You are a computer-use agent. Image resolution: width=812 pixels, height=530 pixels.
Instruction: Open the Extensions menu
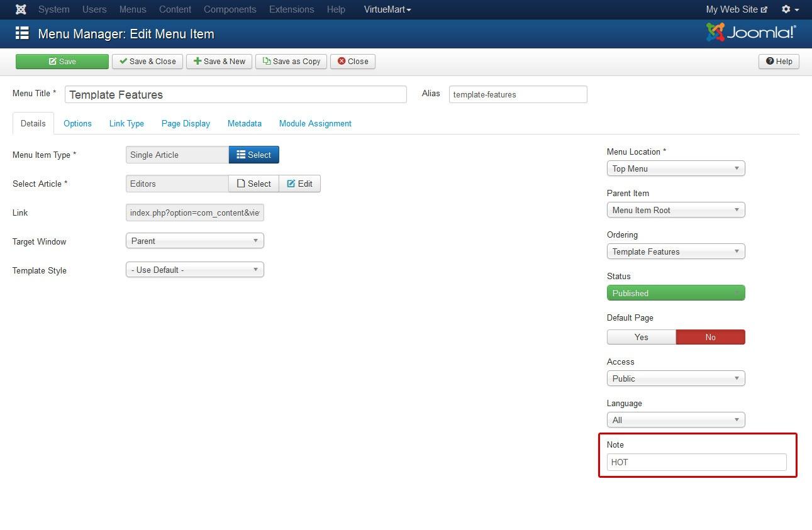(291, 9)
